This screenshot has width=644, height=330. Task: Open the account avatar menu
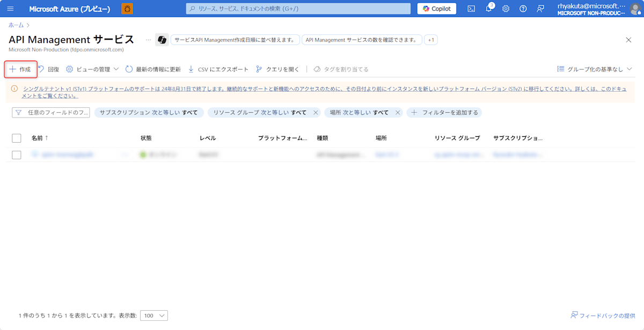click(635, 9)
